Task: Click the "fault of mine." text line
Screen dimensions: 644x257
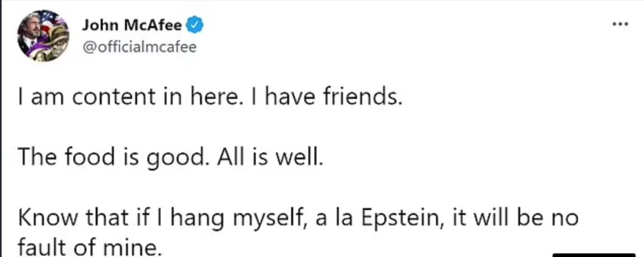Action: coord(87,248)
